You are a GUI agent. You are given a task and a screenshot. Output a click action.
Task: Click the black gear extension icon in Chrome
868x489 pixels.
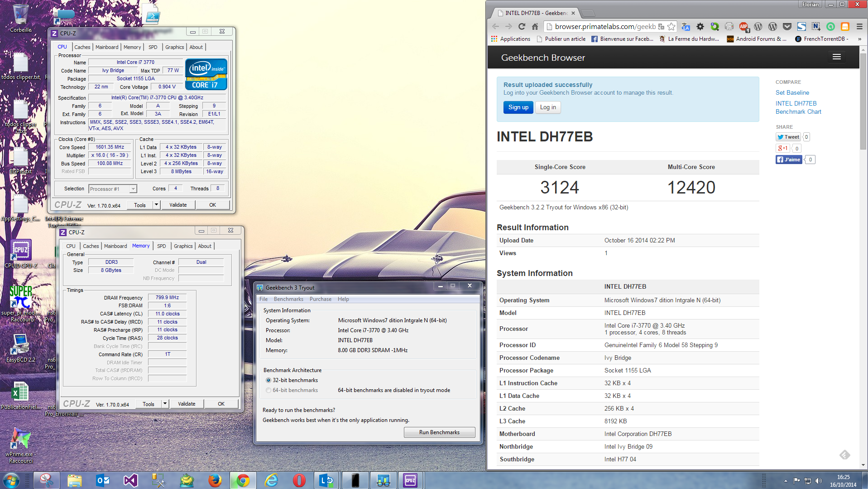(x=700, y=27)
